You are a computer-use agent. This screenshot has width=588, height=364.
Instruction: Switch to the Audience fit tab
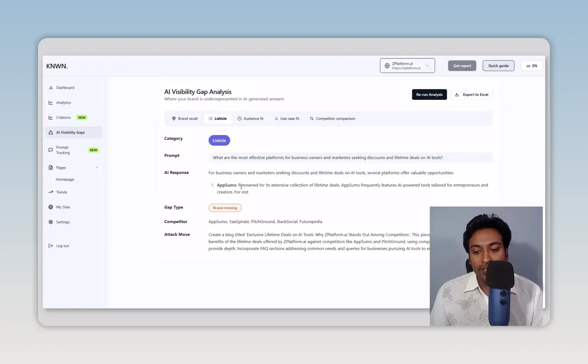250,118
